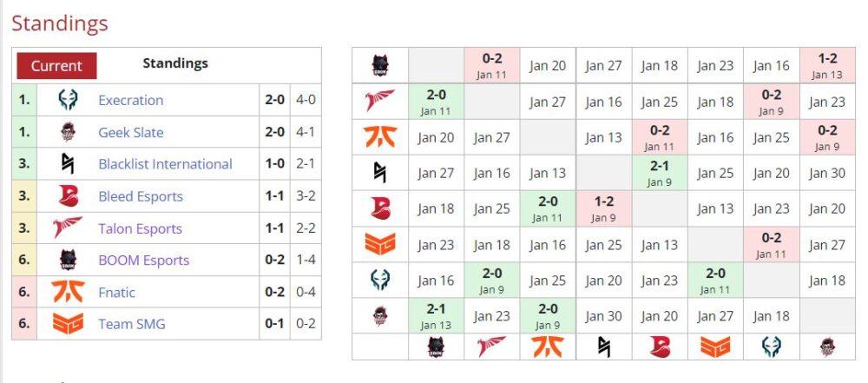Click Team SMG icon in crosstable left column
This screenshot has width=868, height=383.
pos(380,244)
